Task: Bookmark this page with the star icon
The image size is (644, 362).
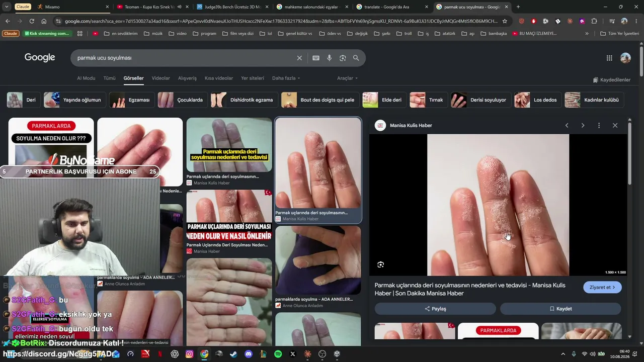Action: pyautogui.click(x=505, y=21)
